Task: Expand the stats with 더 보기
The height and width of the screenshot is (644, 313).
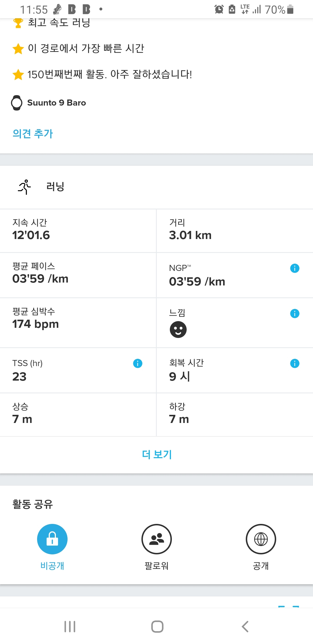Action: coord(156,454)
